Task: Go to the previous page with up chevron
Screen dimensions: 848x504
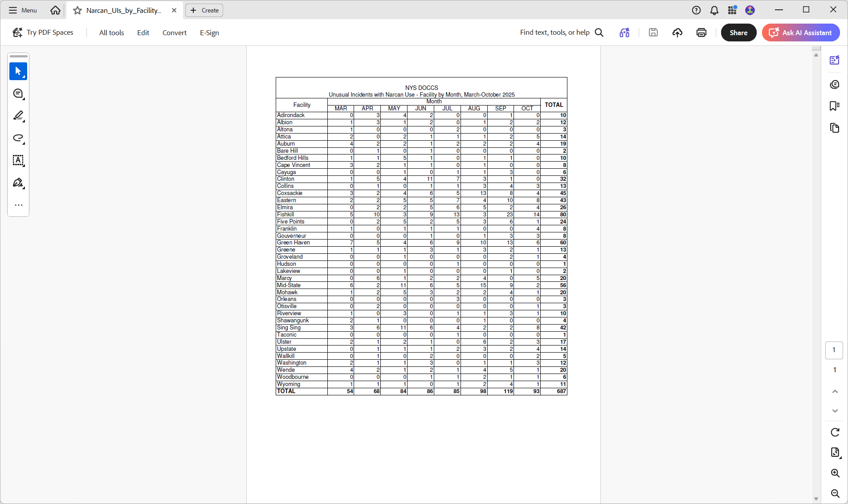Action: (835, 391)
